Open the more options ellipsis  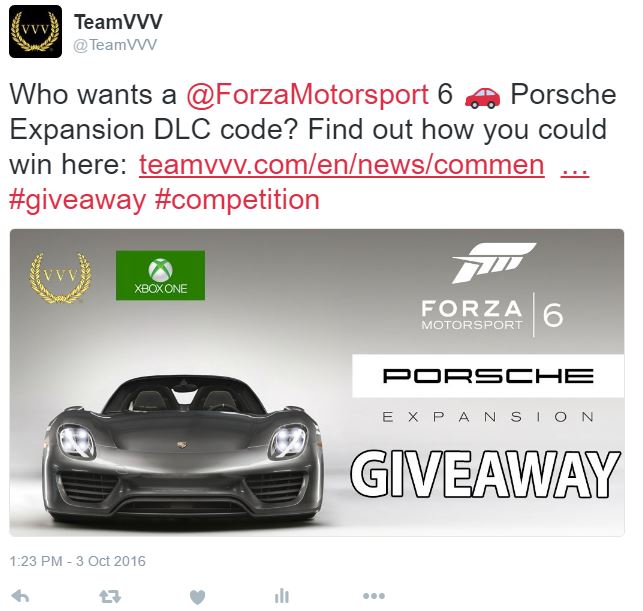pos(374,596)
